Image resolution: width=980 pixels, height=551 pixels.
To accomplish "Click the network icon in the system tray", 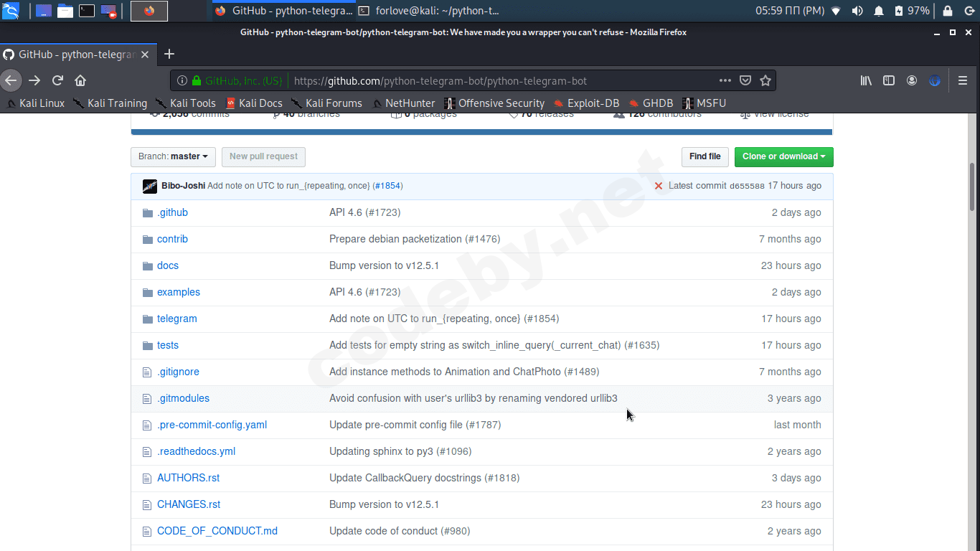I will click(836, 11).
